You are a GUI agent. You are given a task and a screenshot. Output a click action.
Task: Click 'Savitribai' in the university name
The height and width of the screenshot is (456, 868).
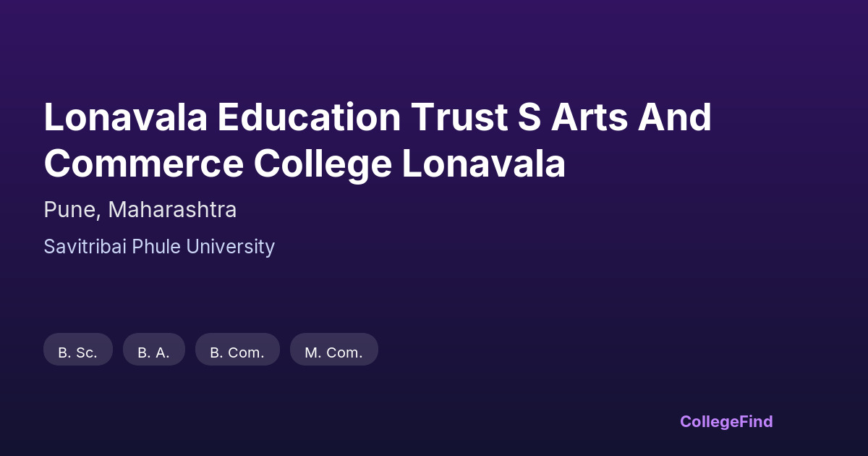tap(85, 247)
